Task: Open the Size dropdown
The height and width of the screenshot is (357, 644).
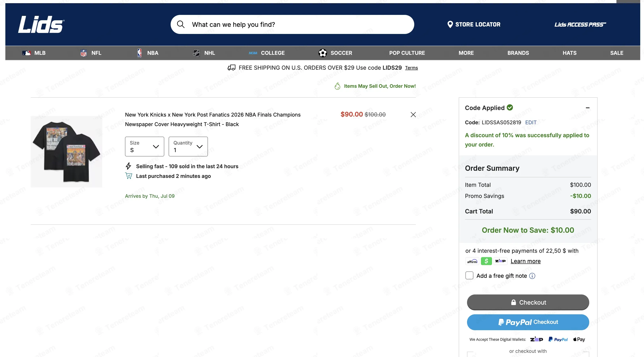Action: click(144, 146)
